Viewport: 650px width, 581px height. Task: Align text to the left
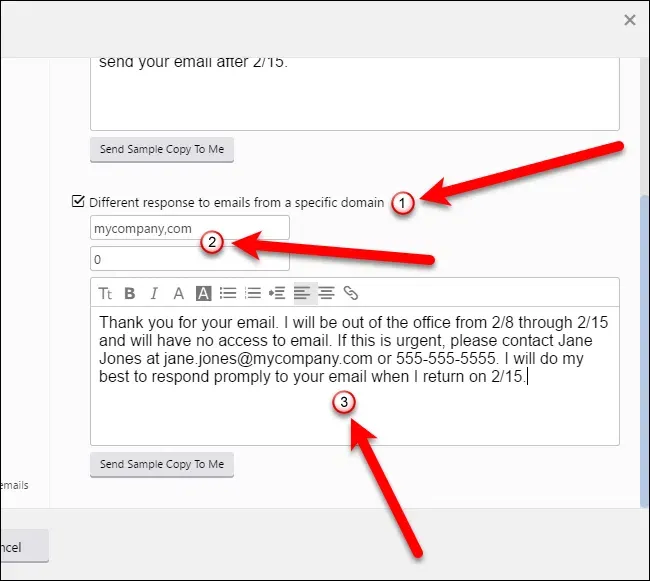302,293
